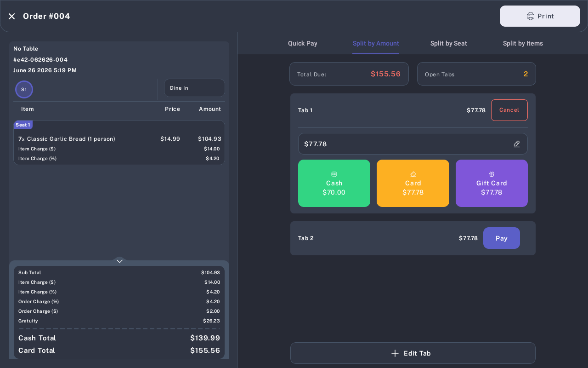Click the Order Charge ($) $2.00 line
This screenshot has width=588, height=368.
tap(119, 311)
